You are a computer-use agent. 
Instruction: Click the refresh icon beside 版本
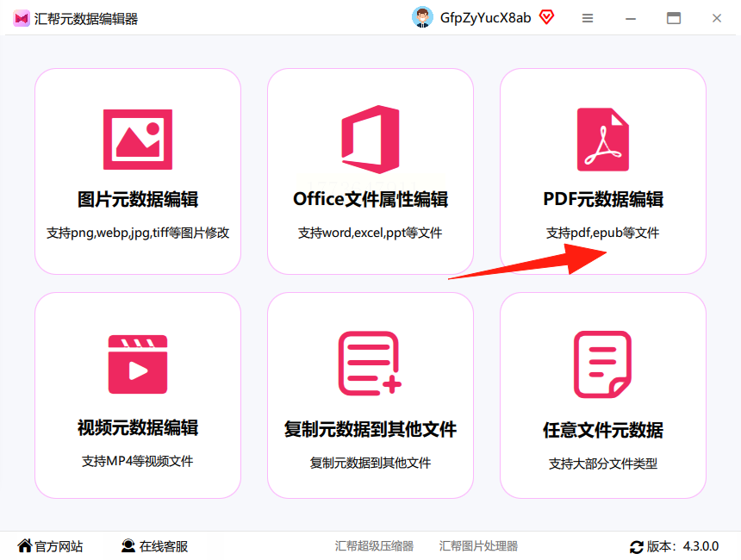click(x=637, y=547)
